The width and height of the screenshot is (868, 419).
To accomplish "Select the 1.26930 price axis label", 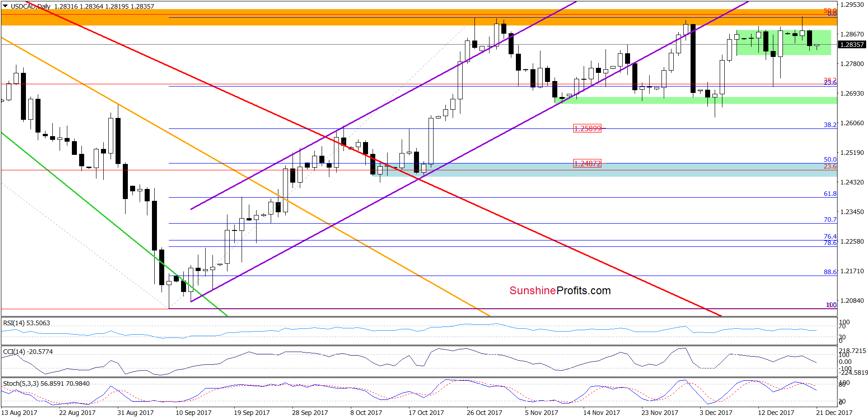I will point(852,93).
